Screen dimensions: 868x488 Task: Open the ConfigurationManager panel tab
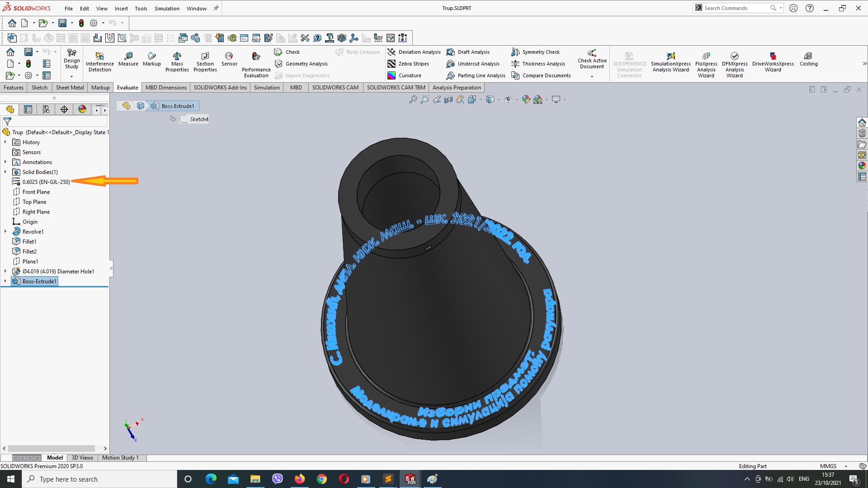click(x=46, y=109)
